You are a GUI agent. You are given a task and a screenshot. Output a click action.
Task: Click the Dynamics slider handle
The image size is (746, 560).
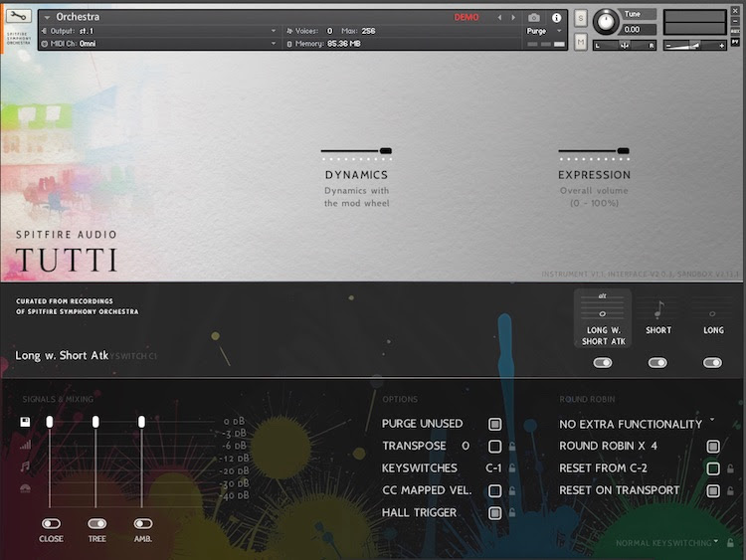coord(386,151)
